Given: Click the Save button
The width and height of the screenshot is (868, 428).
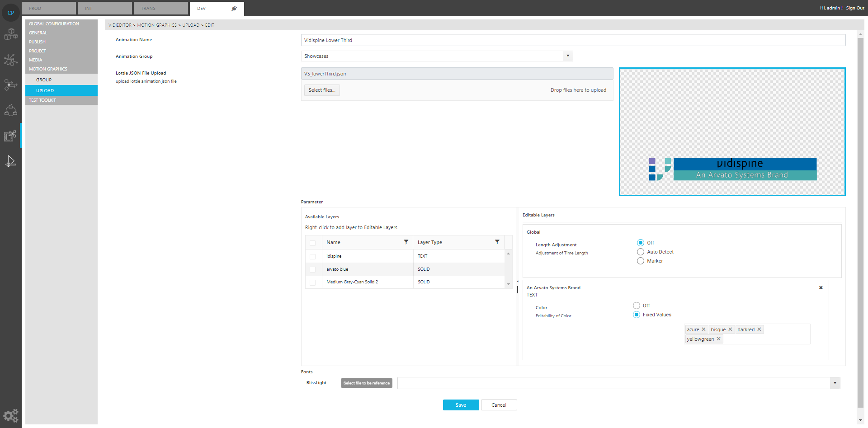Looking at the screenshot, I should point(461,405).
